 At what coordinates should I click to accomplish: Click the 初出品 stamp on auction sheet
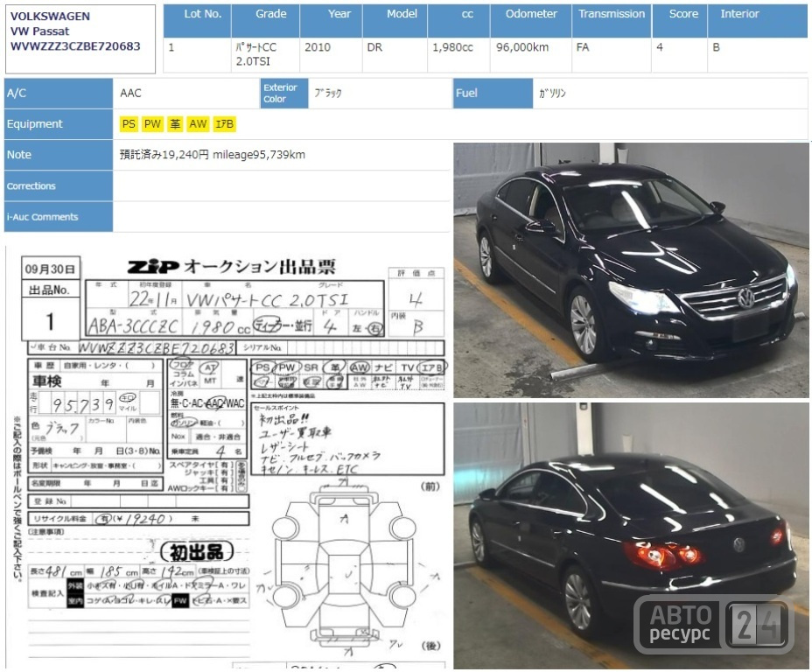click(x=197, y=552)
